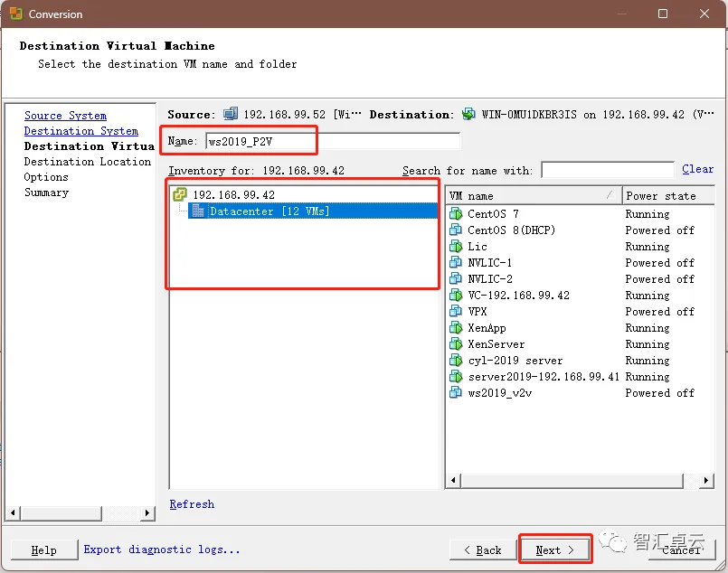Select the cyl-2019 server row name
The height and width of the screenshot is (573, 728).
click(515, 361)
